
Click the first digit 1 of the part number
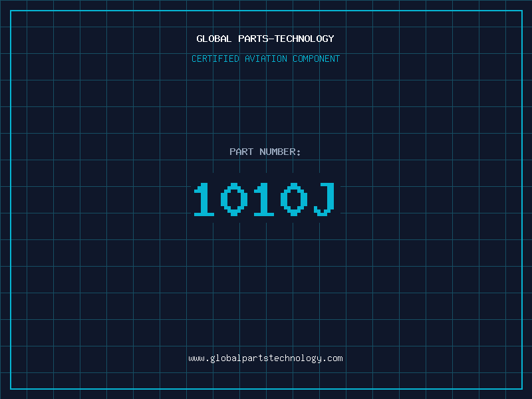[x=204, y=200]
